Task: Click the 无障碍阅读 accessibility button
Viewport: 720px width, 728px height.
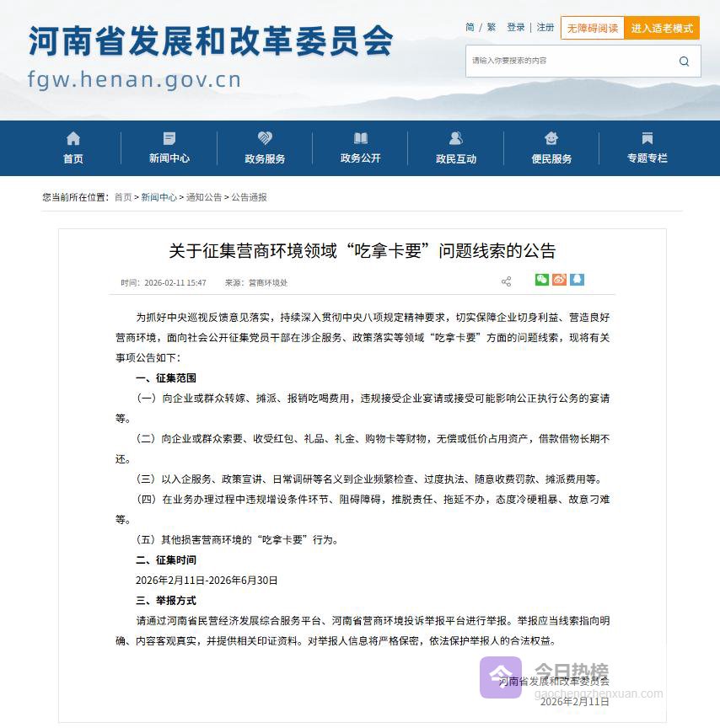Action: [592, 28]
